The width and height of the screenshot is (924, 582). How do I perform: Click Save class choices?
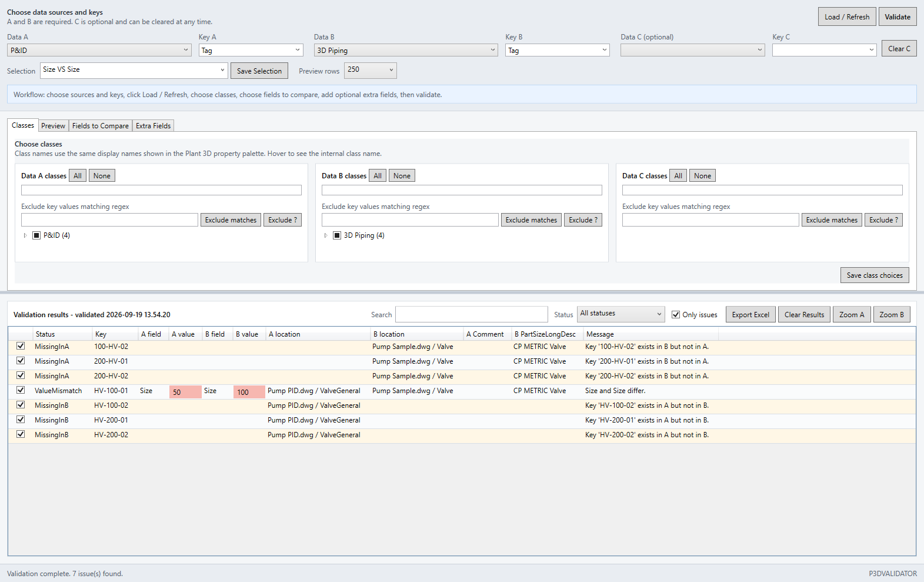[x=875, y=275]
